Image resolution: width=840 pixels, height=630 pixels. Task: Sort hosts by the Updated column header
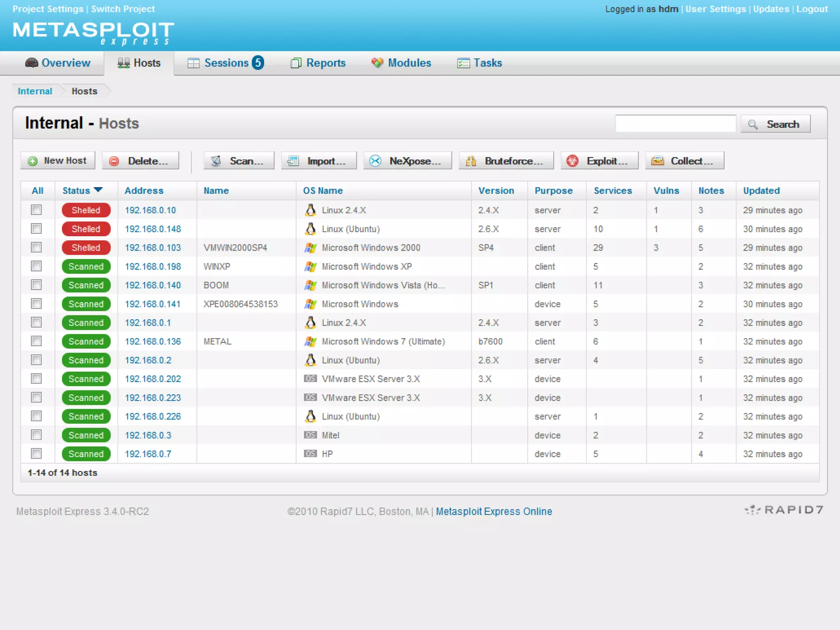click(761, 191)
